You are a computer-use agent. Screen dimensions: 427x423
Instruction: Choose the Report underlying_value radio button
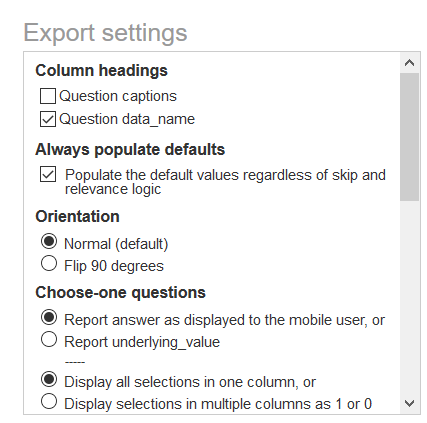coord(49,339)
